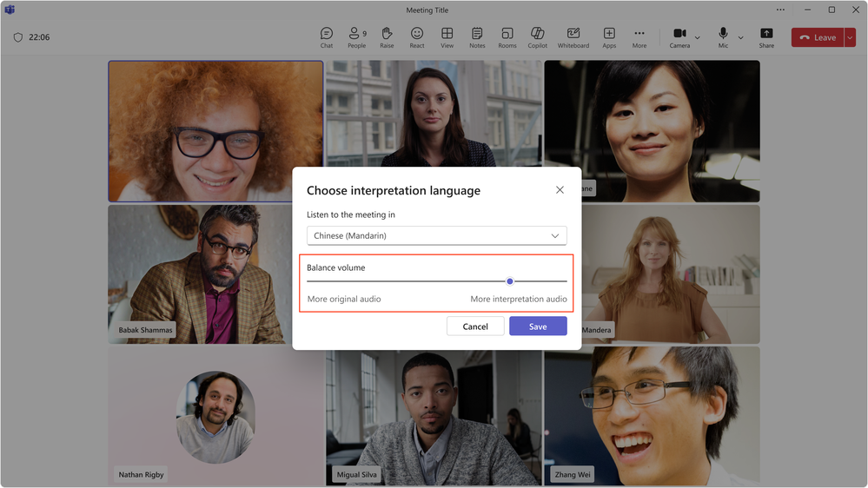Leave the meeting
This screenshot has width=868, height=488.
coord(817,37)
